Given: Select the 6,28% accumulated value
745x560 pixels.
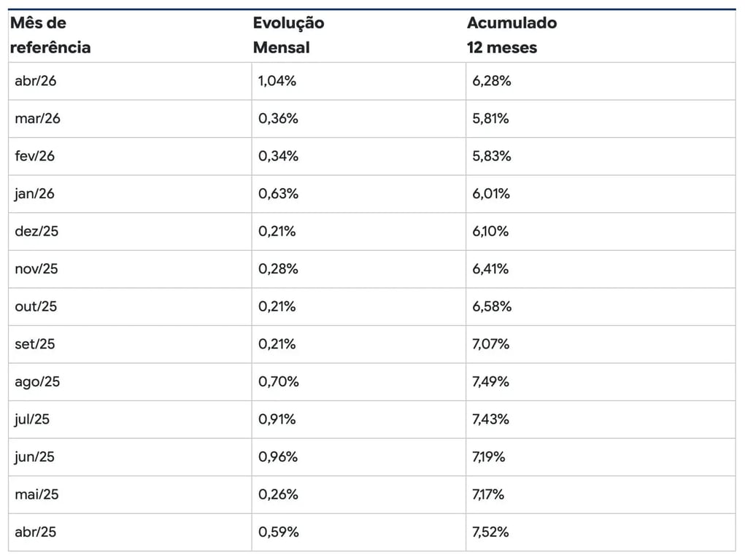Looking at the screenshot, I should point(492,81).
